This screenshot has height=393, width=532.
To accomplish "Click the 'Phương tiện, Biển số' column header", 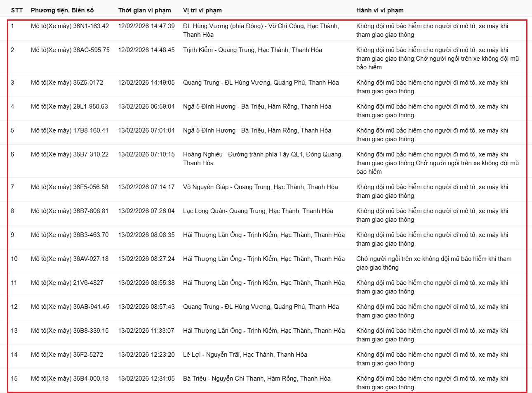I will coord(68,10).
